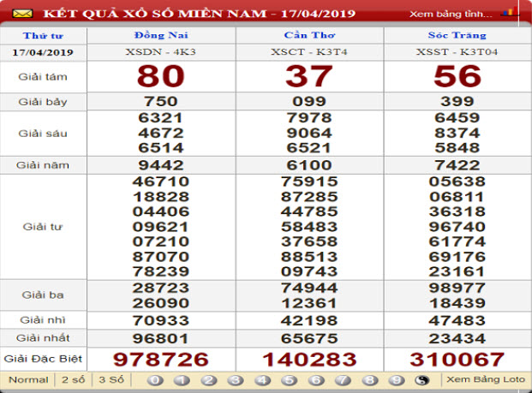
Task: Open the Đồng Nai province results
Action: (160, 35)
